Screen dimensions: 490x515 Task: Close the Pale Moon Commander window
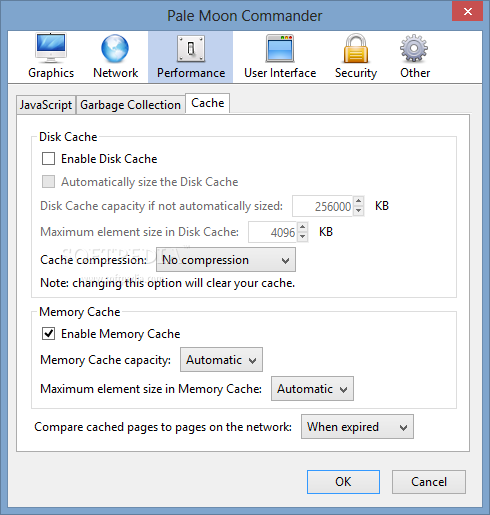[x=468, y=12]
